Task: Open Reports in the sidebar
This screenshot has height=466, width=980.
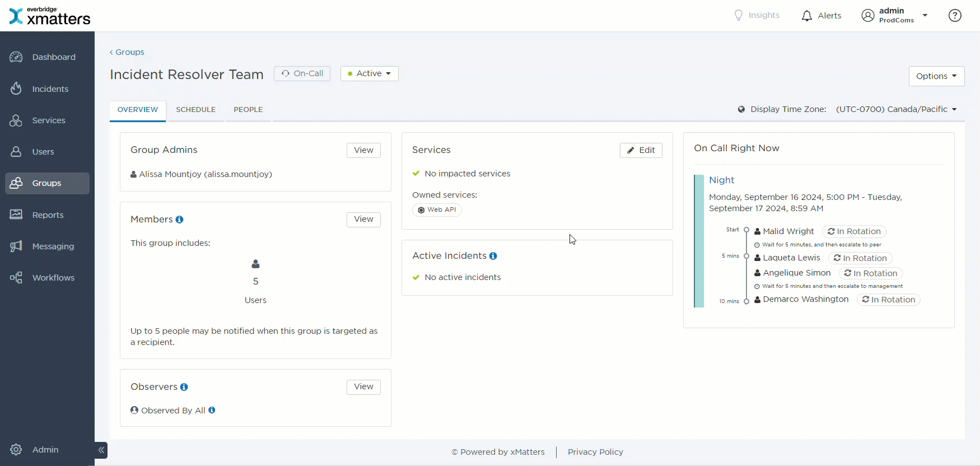Action: pos(48,215)
